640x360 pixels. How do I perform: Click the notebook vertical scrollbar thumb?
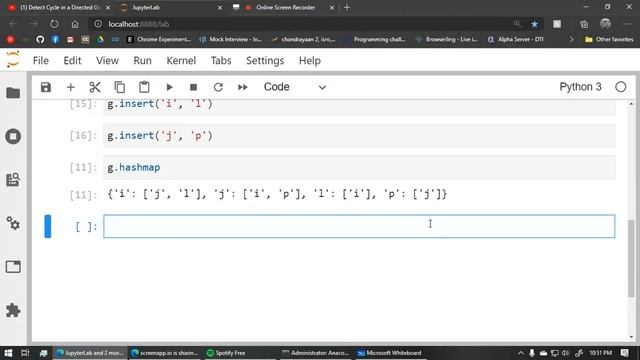631,258
